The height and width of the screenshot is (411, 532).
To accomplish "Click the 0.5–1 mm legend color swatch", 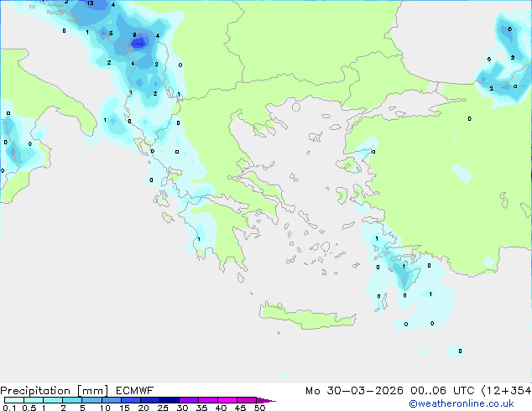I will click(x=34, y=400).
